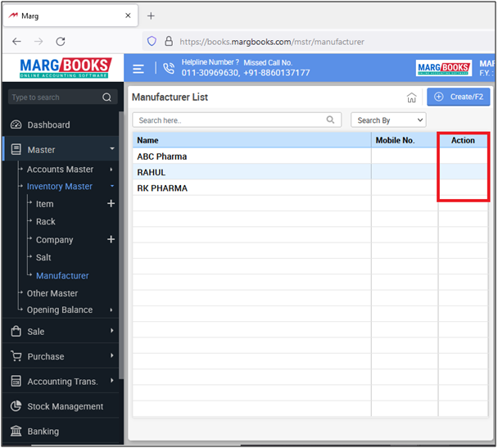Reload the page with refresh icon

61,41
